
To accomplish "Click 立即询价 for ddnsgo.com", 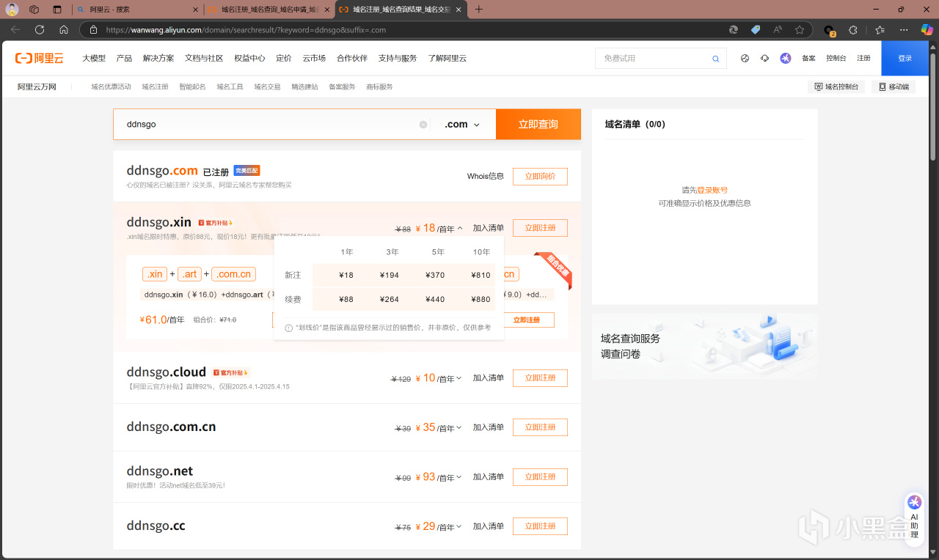I will click(540, 177).
